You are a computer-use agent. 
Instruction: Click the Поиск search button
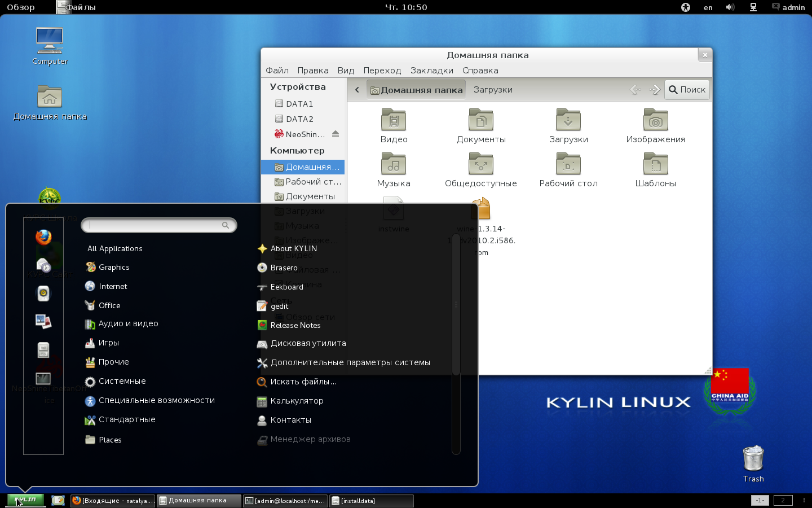point(687,90)
